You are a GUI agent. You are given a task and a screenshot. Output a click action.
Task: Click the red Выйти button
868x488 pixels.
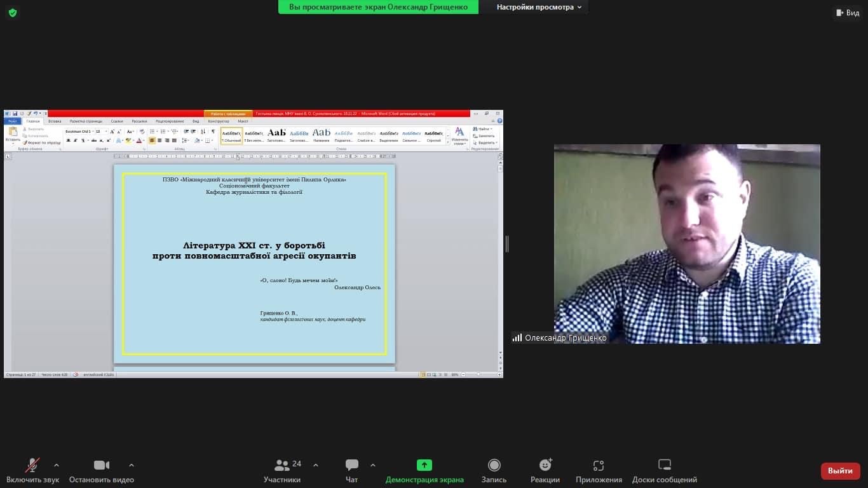click(x=840, y=471)
